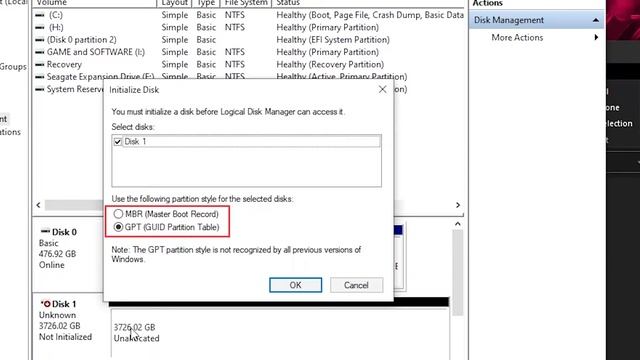
Task: Click the GAME and SOFTWARE drive icon
Action: point(40,52)
